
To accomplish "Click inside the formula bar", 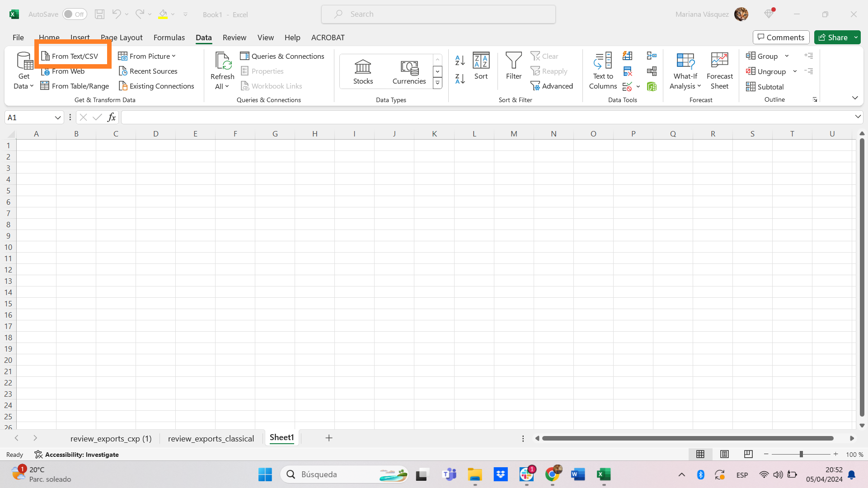I will click(487, 117).
